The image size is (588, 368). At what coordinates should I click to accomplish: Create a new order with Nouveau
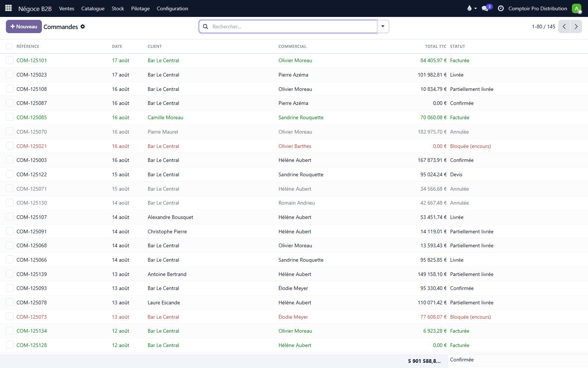click(24, 26)
